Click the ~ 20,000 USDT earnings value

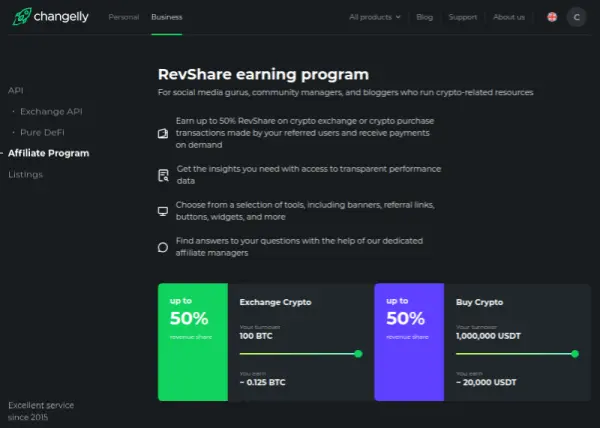tap(486, 382)
